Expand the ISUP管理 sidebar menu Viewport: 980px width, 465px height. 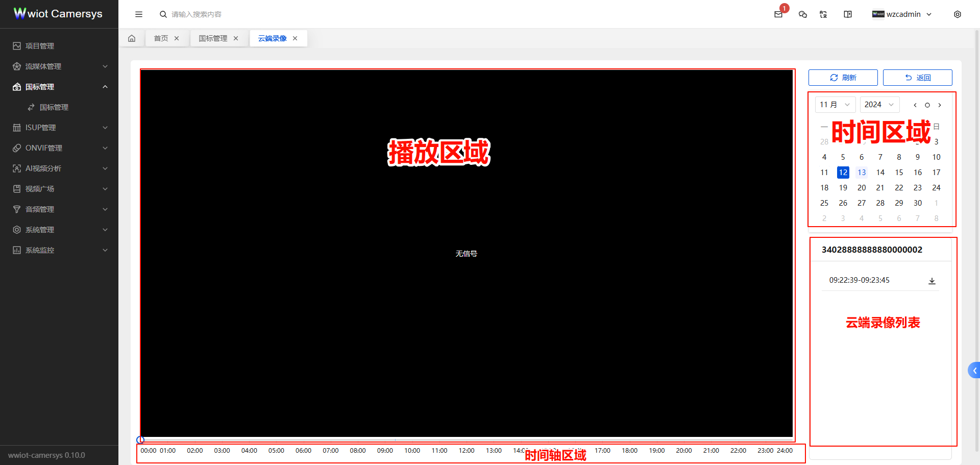point(41,127)
